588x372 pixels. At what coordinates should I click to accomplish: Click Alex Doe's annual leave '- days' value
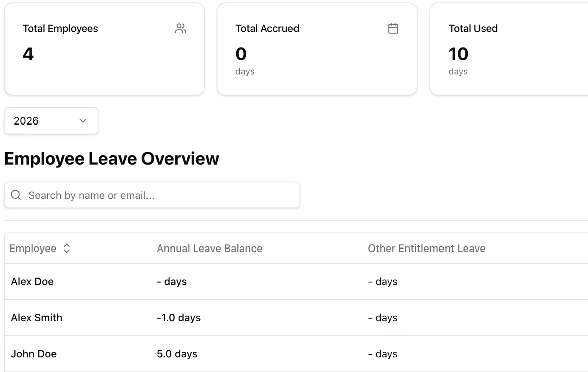point(172,282)
